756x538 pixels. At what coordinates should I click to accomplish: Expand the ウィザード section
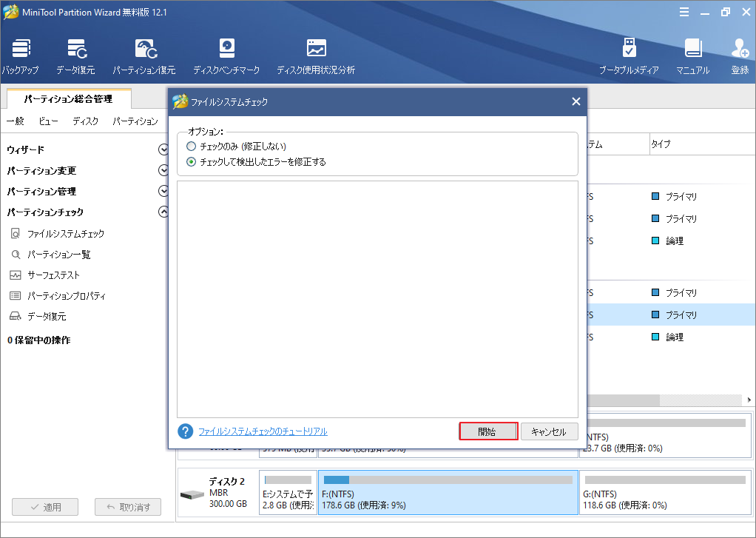163,149
